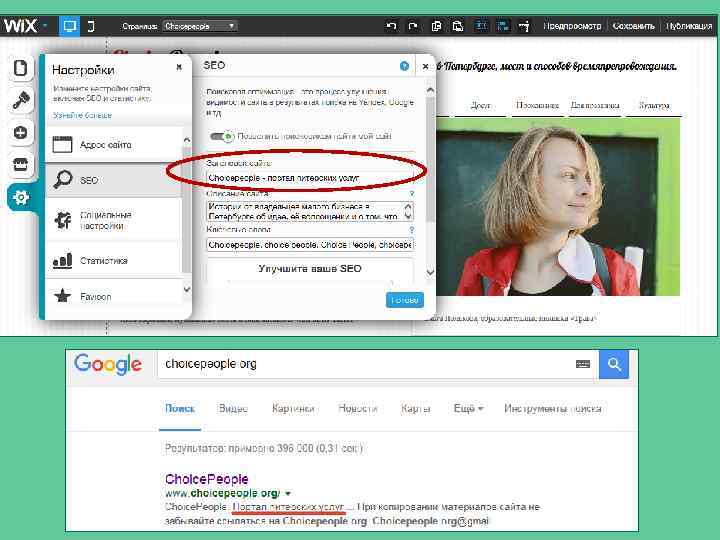Open Предпросмотр preview
Screen dimensions: 720x540
(x=572, y=26)
